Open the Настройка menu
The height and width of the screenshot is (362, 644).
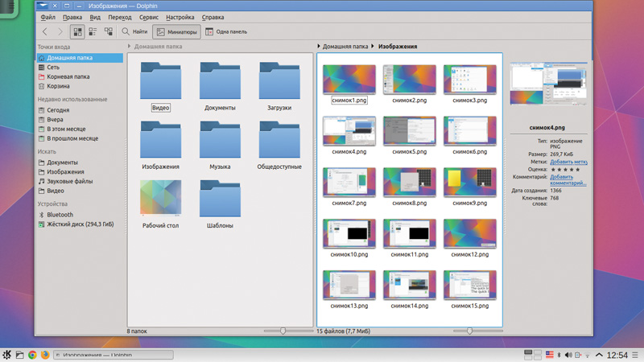180,17
